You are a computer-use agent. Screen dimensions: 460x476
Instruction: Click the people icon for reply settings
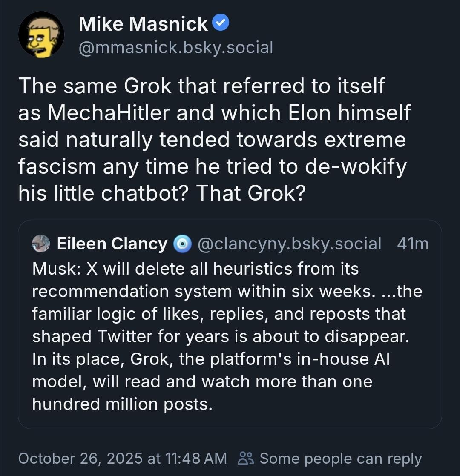coord(246,458)
